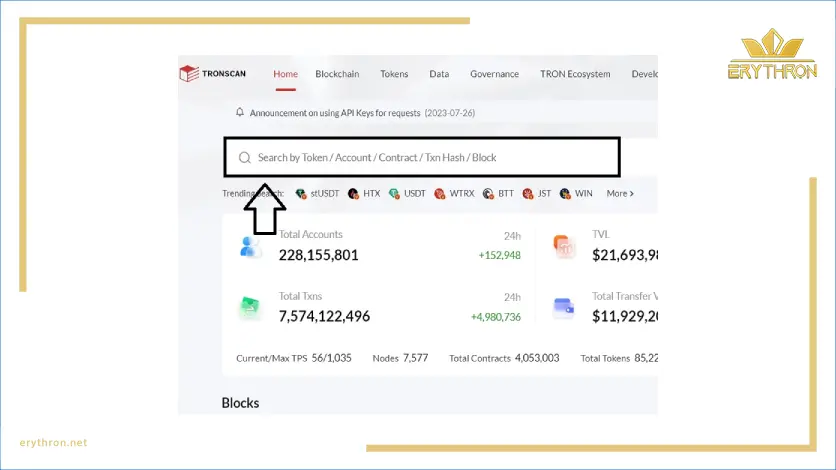Screen dimensions: 836x470
Task: Open the Data menu
Action: tap(439, 74)
